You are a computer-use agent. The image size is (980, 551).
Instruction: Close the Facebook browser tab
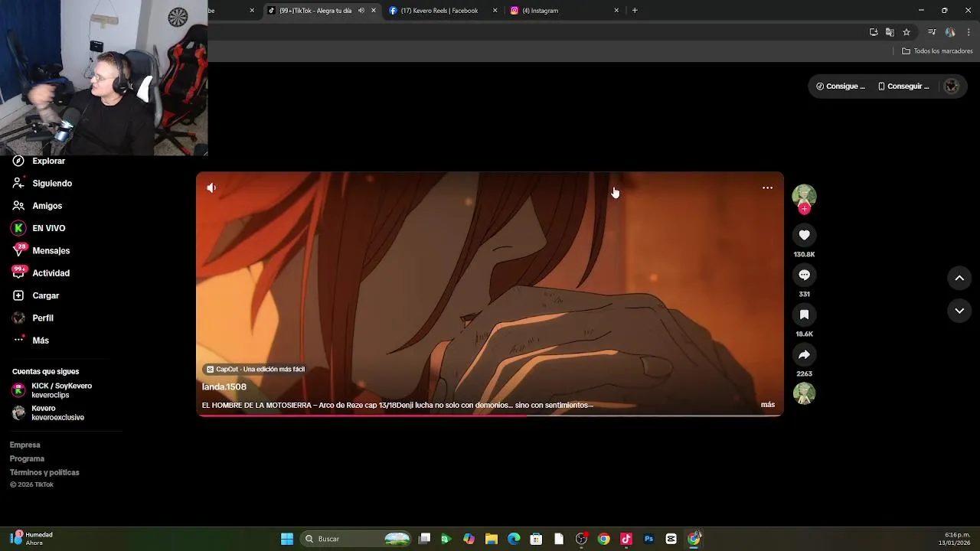[x=495, y=11]
